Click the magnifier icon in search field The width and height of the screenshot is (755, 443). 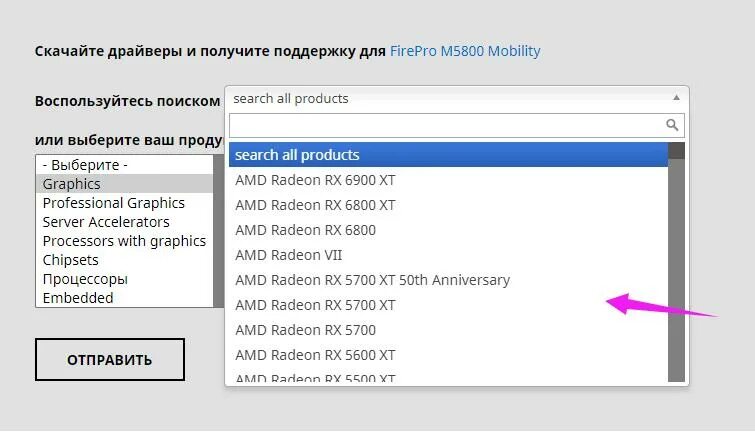point(672,125)
